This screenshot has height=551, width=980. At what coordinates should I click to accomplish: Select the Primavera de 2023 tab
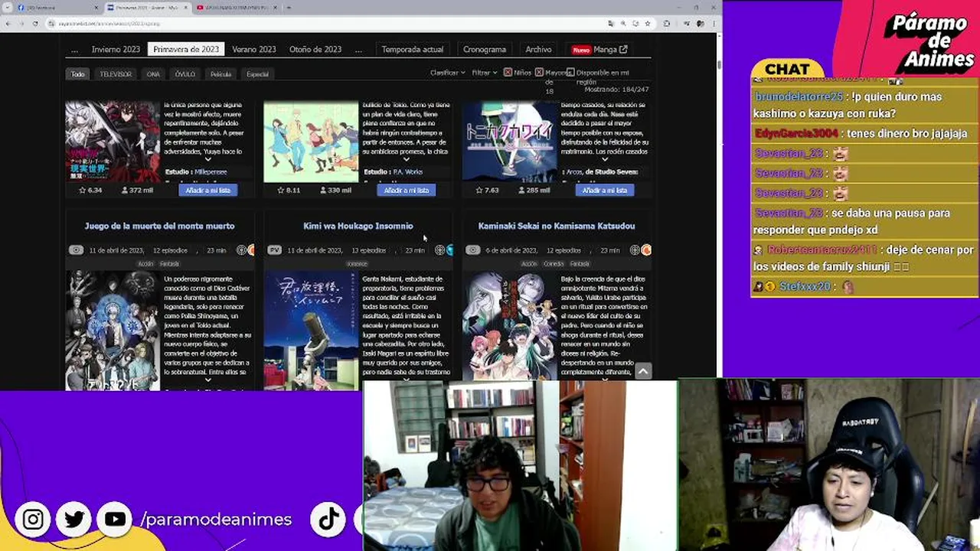[186, 49]
